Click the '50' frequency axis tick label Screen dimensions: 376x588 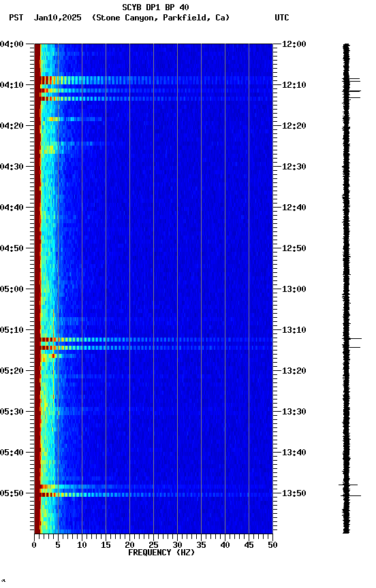tap(273, 545)
